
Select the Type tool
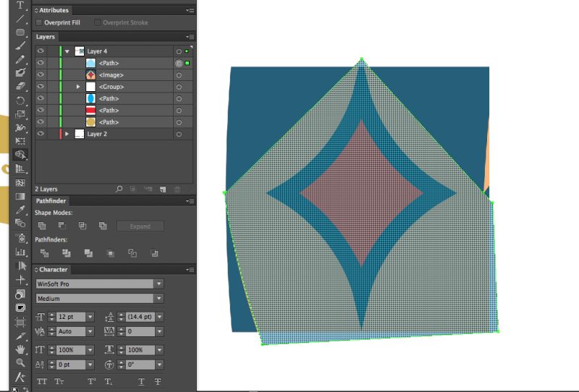click(20, 5)
